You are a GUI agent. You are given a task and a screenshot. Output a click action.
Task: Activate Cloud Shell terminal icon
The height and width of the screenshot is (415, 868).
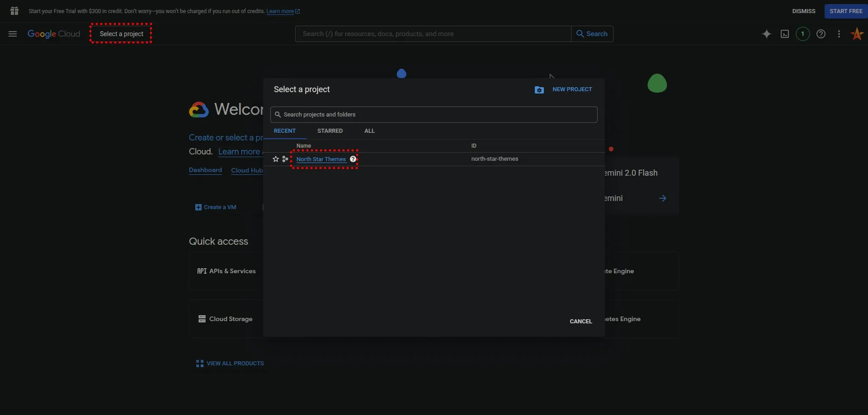tap(785, 34)
